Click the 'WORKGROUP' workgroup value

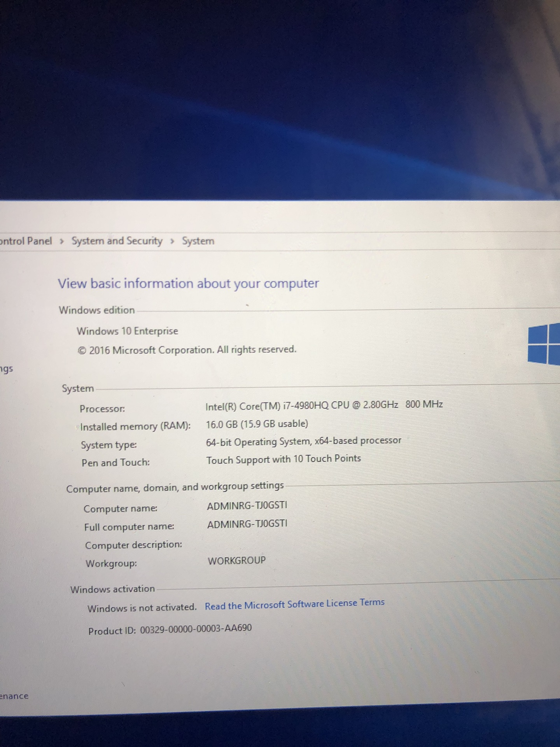tap(237, 561)
